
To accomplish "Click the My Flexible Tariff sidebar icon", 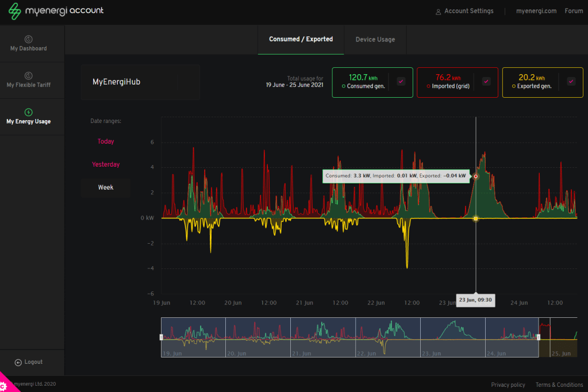I will [x=28, y=75].
